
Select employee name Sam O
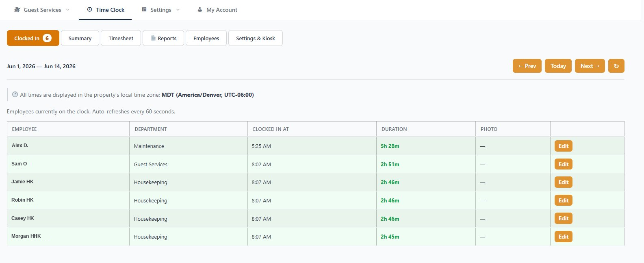coord(19,164)
